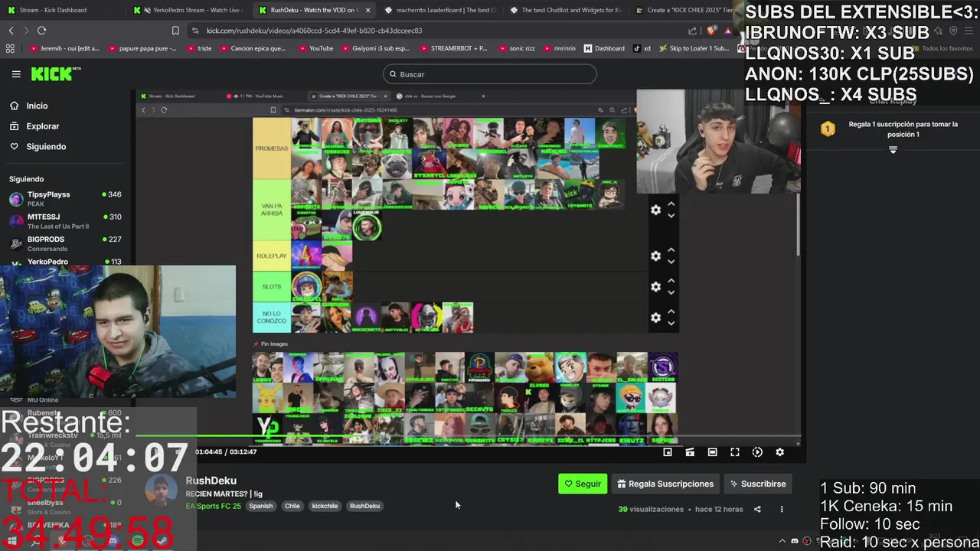The image size is (980, 551).
Task: Click the share icon in the address bar
Action: pos(692,31)
